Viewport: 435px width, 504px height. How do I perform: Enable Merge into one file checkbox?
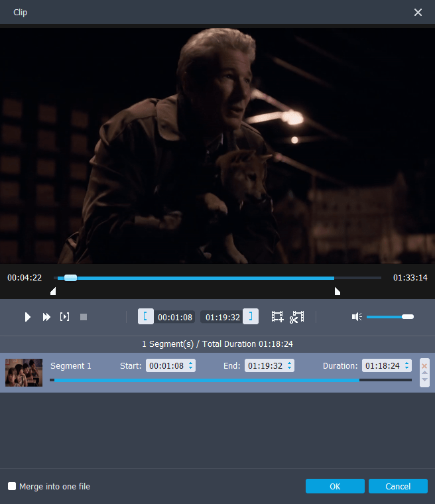(x=12, y=486)
